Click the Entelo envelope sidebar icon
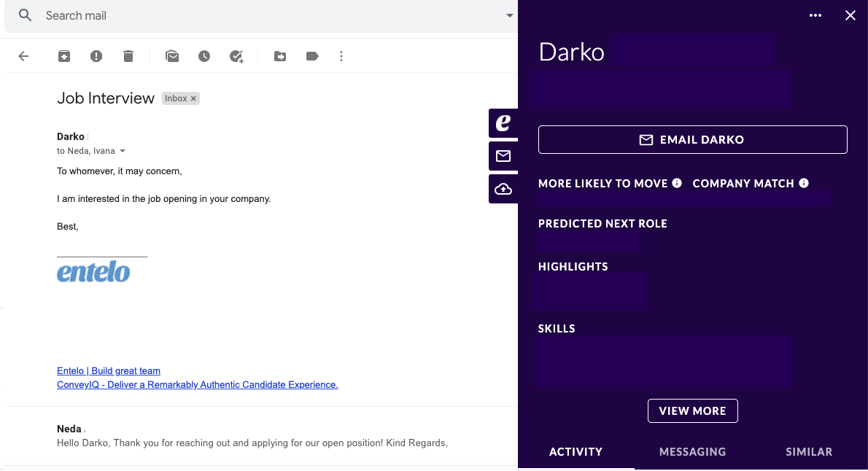 (x=503, y=156)
